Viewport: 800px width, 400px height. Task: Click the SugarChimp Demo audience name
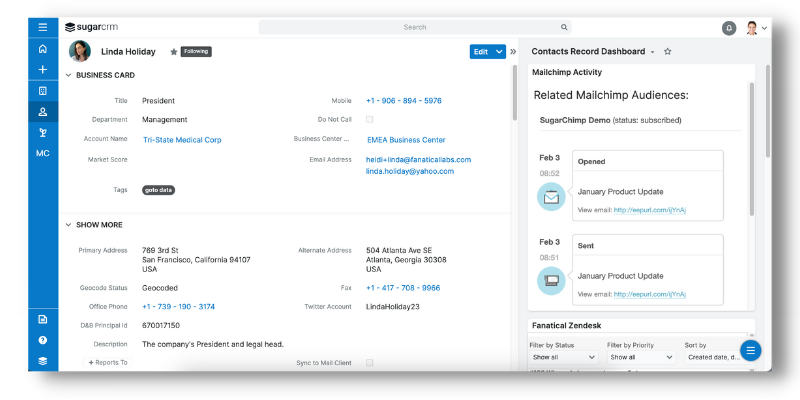[x=575, y=120]
